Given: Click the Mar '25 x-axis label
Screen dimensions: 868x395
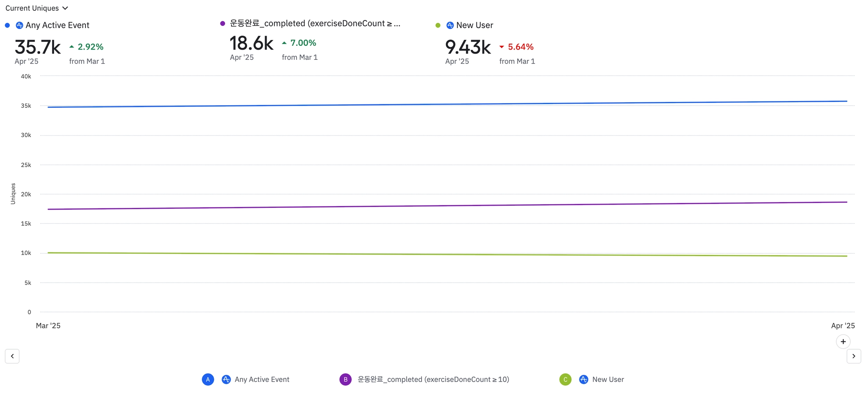Looking at the screenshot, I should point(48,325).
